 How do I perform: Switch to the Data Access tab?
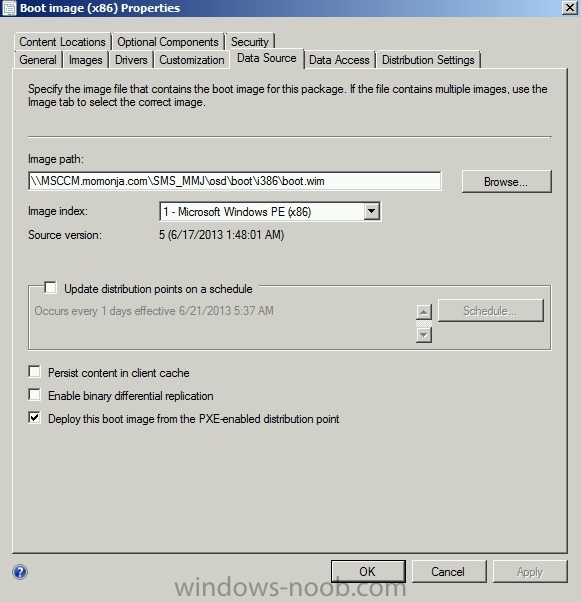click(339, 60)
